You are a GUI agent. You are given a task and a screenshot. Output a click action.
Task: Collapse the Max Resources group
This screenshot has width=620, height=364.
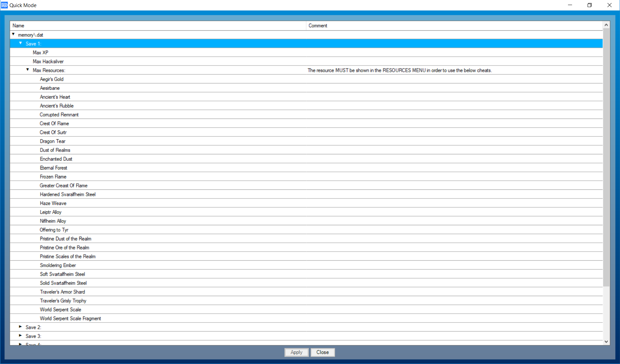pos(28,70)
